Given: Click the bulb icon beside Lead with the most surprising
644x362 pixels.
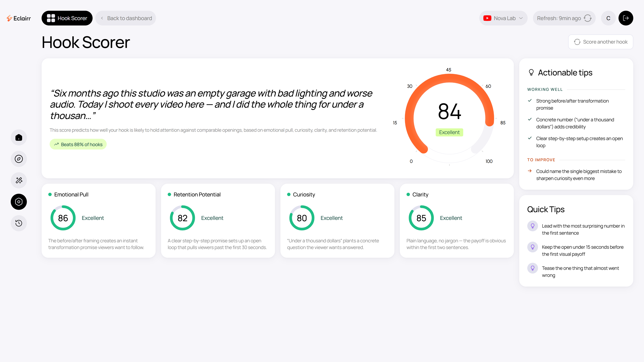Looking at the screenshot, I should [532, 226].
